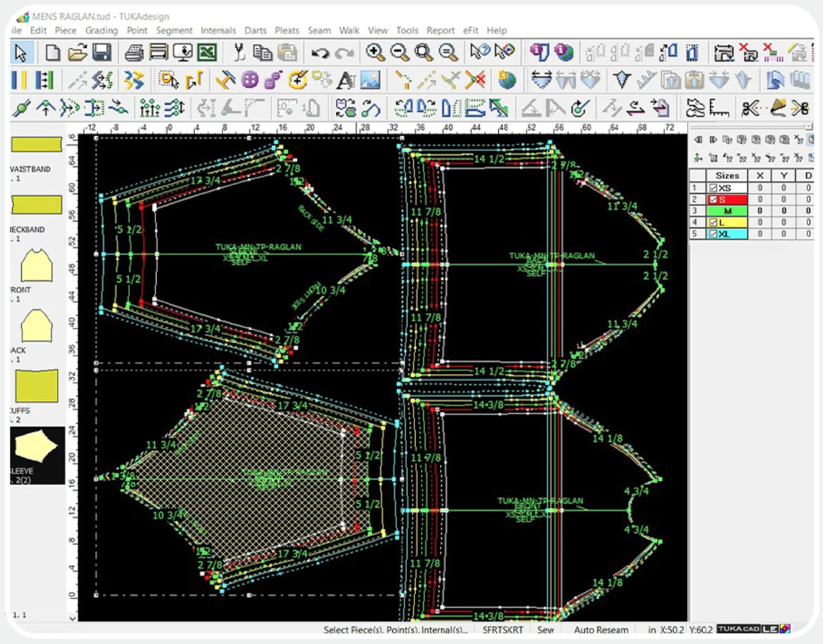Open the Seam menu
Viewport: 823px width, 644px height.
tap(319, 30)
